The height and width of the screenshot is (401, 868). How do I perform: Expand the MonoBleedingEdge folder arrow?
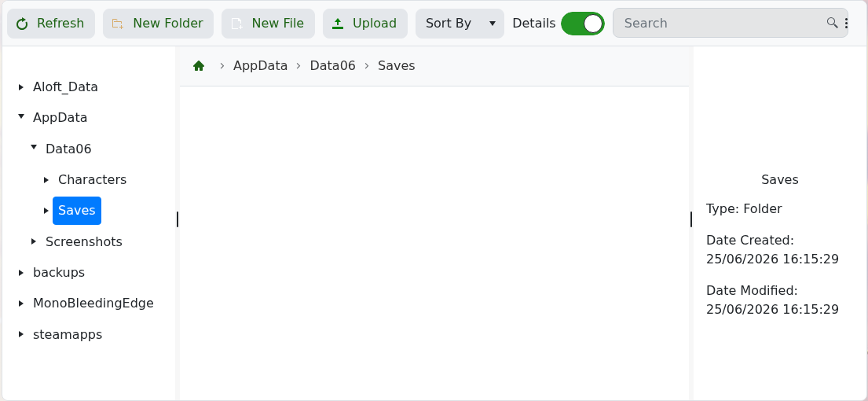coord(21,304)
